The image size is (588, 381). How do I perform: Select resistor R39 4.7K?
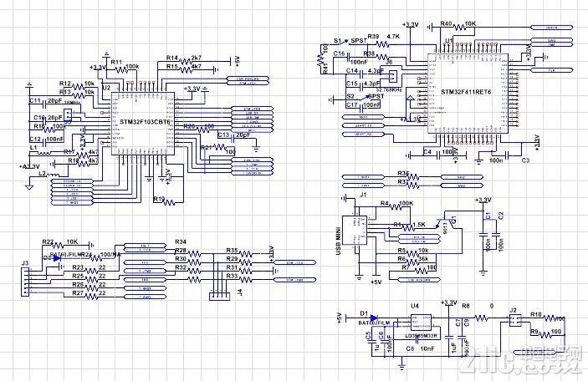coord(382,44)
